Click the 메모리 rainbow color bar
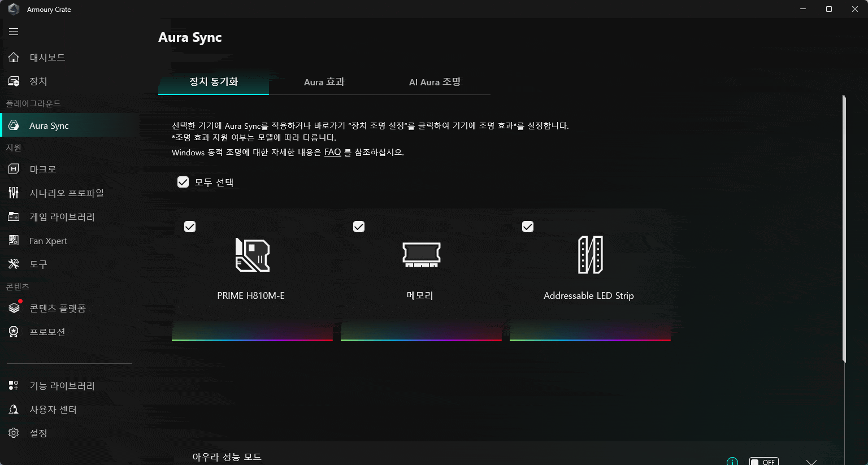This screenshot has width=868, height=465. click(x=421, y=340)
